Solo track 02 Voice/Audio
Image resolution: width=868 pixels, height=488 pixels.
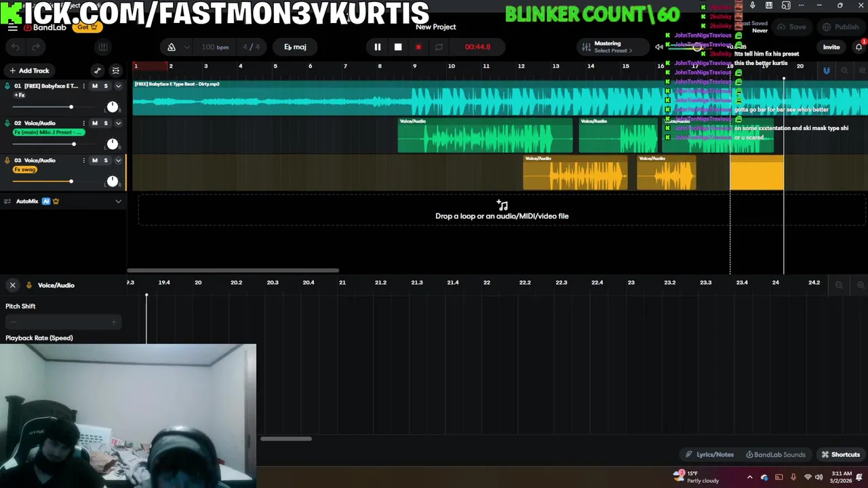pos(106,123)
